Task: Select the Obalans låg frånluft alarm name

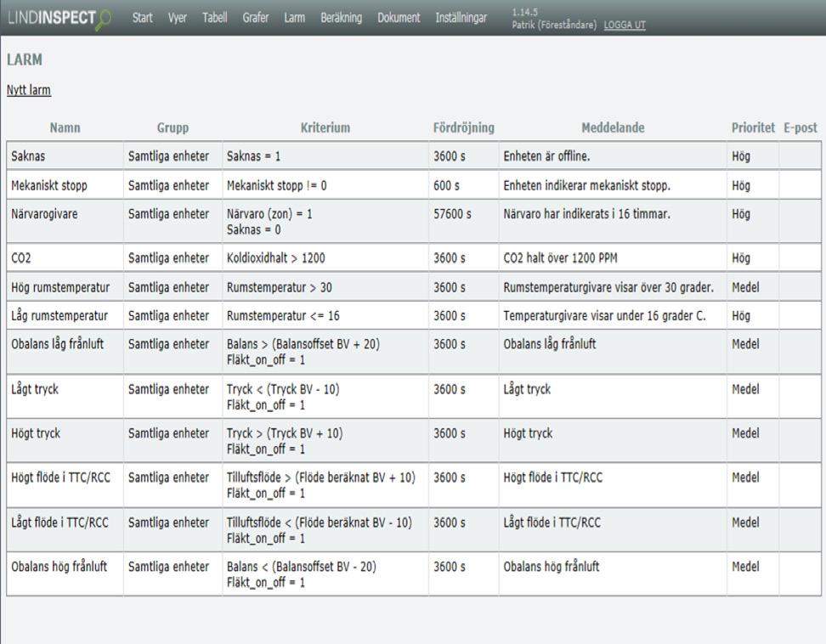Action: click(58, 344)
